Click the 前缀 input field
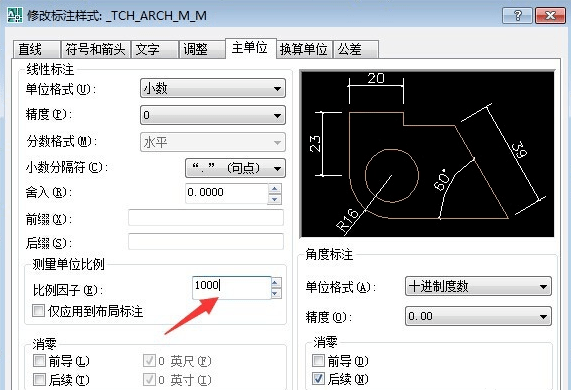572x390 pixels. [x=206, y=218]
